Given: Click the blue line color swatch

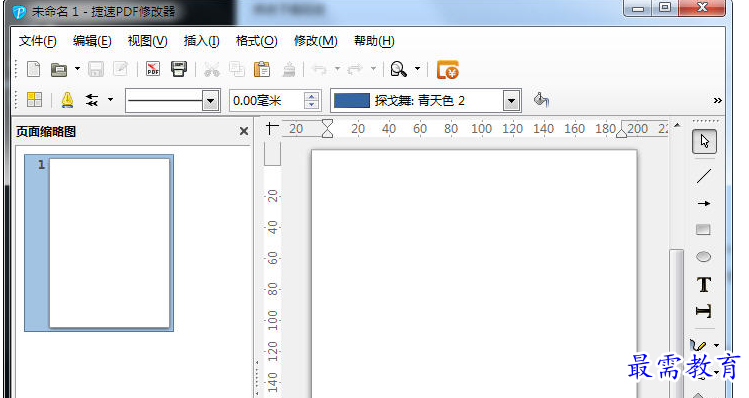Looking at the screenshot, I should pos(352,101).
